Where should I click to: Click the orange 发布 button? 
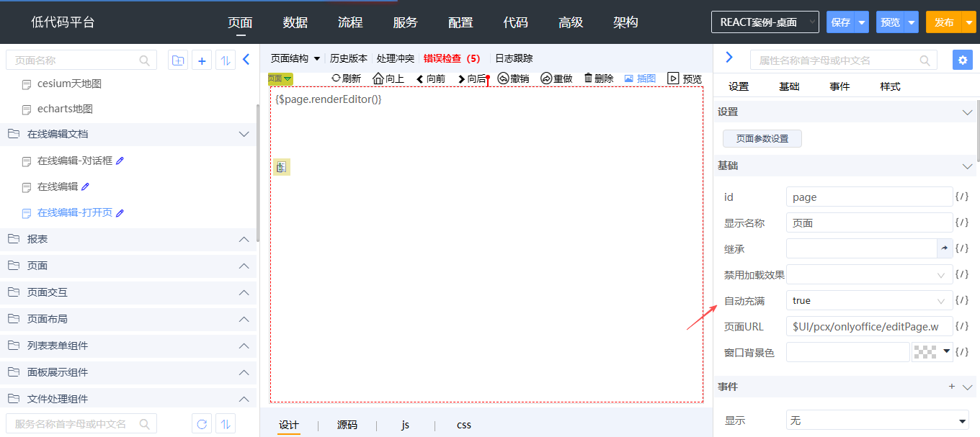point(943,22)
